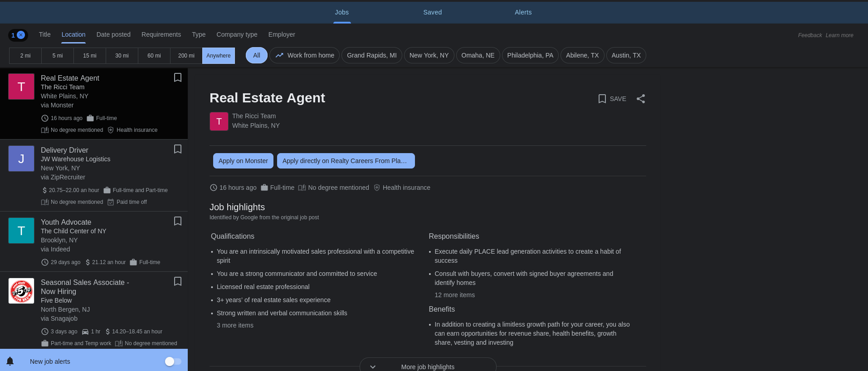This screenshot has height=371, width=868.
Task: Select the Anywhere distance option
Action: coord(218,56)
